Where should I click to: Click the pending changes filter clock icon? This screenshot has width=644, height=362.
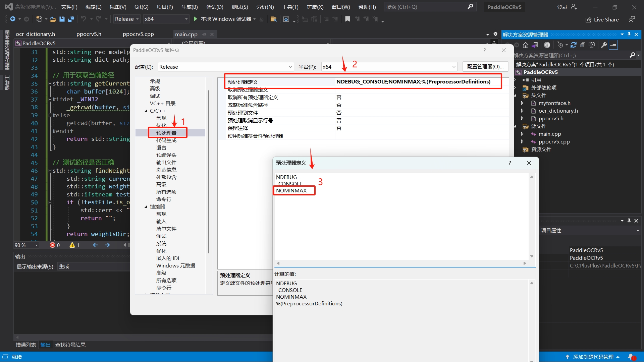560,45
